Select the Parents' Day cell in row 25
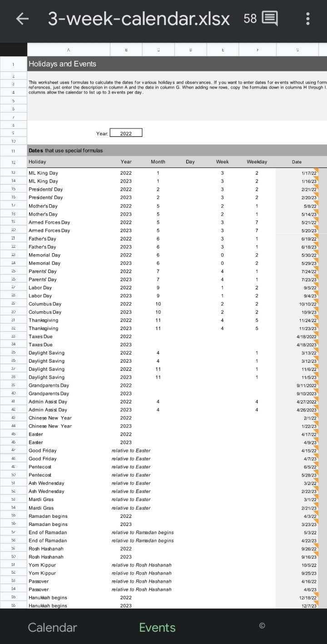Image resolution: width=327 pixels, height=644 pixels. pyautogui.click(x=69, y=271)
